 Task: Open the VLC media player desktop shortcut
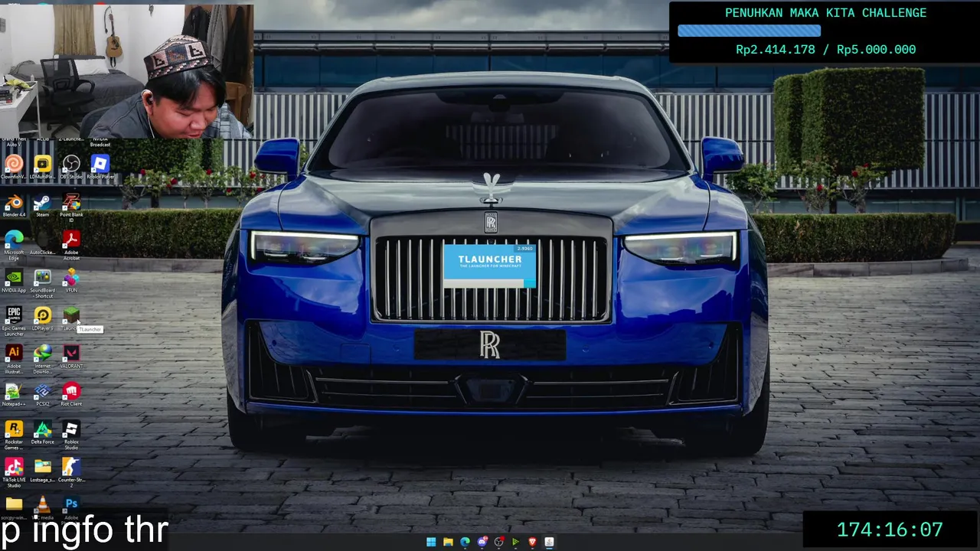pos(43,504)
